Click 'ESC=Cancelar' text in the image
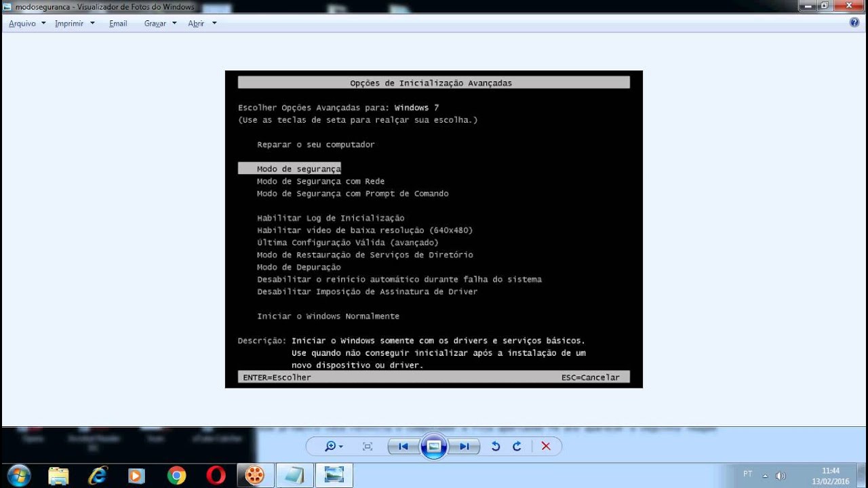The image size is (868, 488). (x=591, y=378)
